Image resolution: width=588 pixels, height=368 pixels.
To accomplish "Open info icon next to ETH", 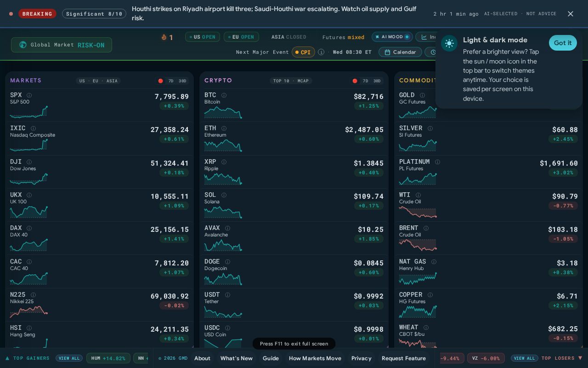I will 224,128.
